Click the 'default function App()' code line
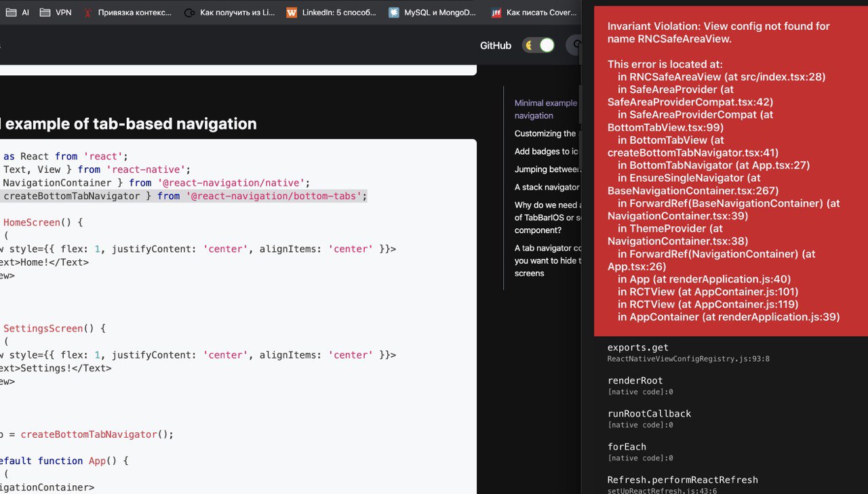The width and height of the screenshot is (868, 494). coord(64,461)
